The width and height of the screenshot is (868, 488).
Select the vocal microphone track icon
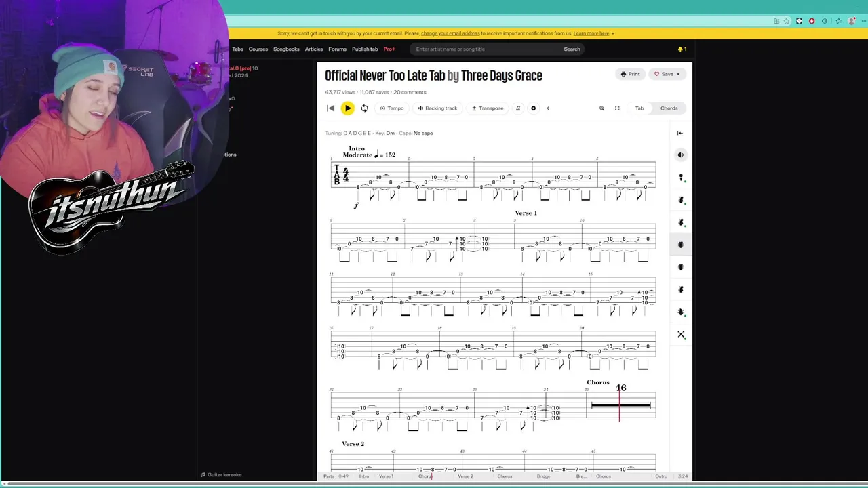[681, 178]
